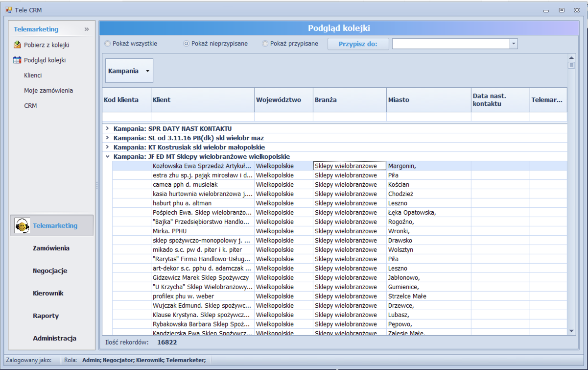Click the Pobierz z kolejki icon
Screen dimensions: 588x370
pyautogui.click(x=17, y=45)
